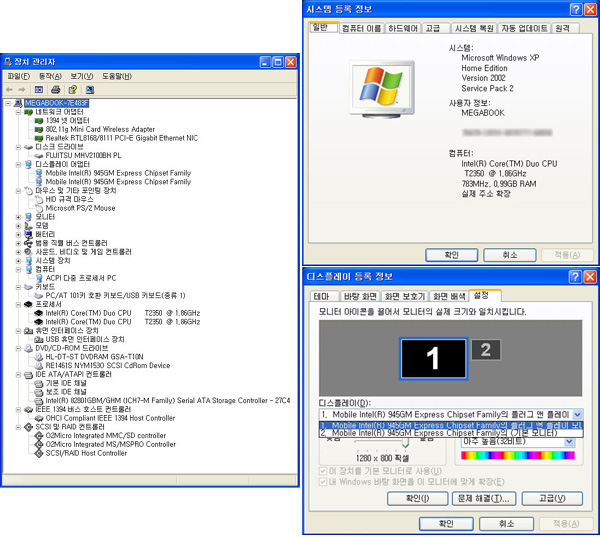Switch to System Restore tab
Screen dimensions: 600x537
click(x=474, y=28)
